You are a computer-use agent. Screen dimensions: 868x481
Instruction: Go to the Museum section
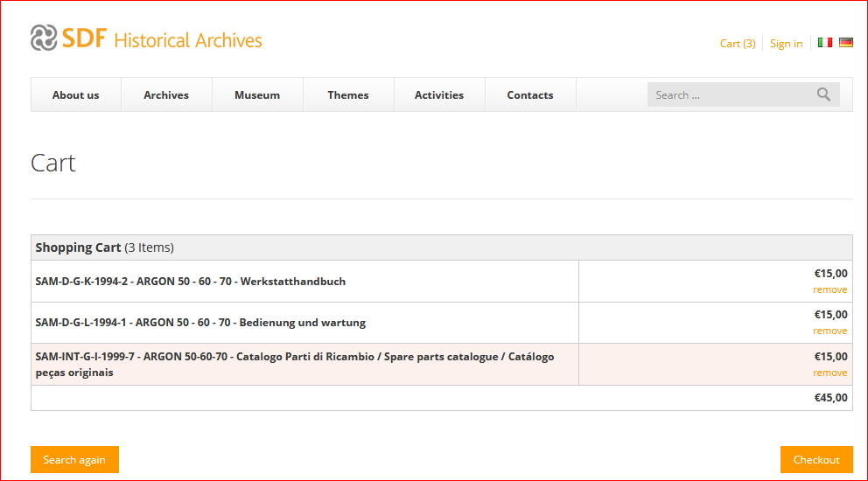click(257, 94)
